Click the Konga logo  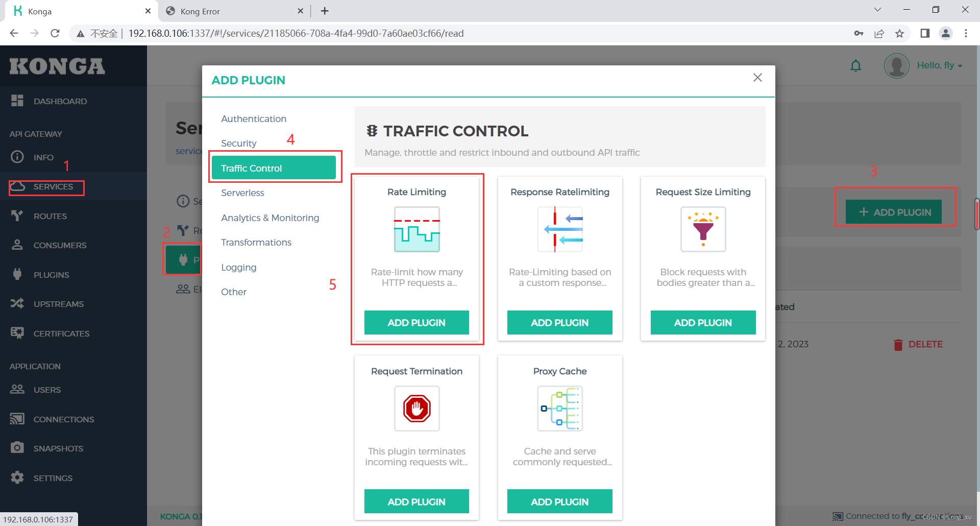coord(57,66)
